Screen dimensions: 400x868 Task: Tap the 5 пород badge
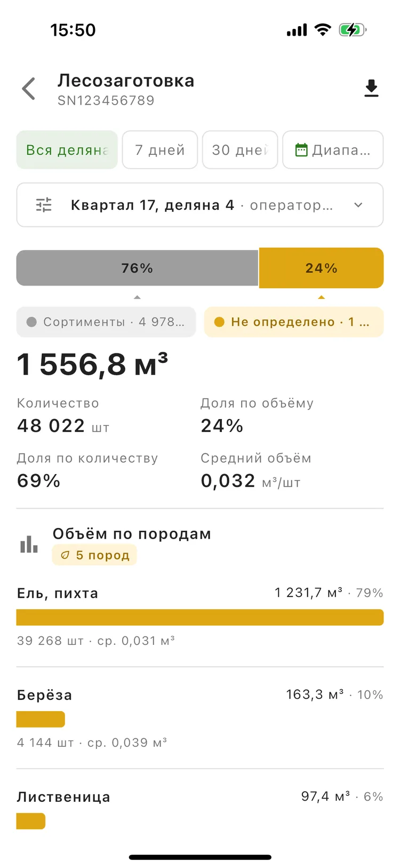[x=94, y=555]
